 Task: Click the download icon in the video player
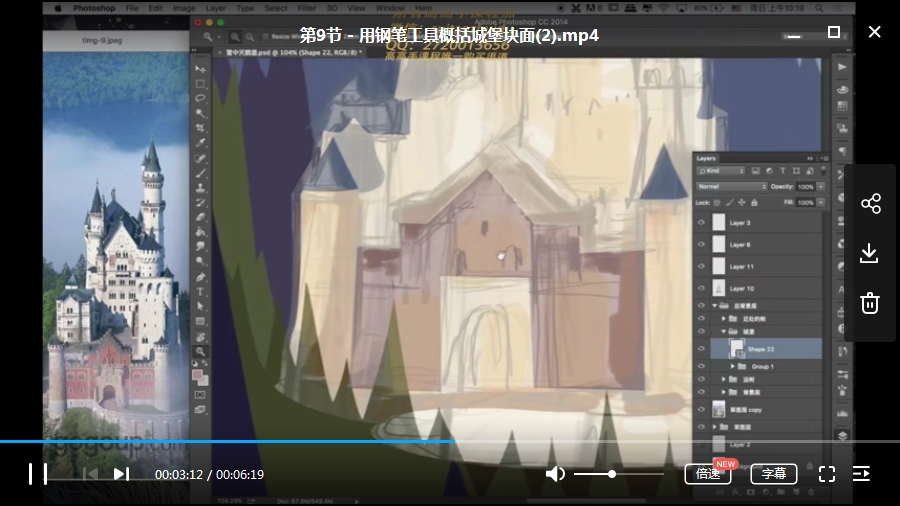[x=870, y=253]
